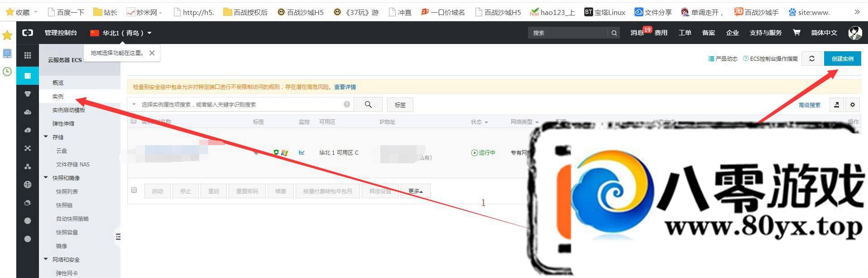Image resolution: width=868 pixels, height=278 pixels.
Task: Close the region selection tooltip
Action: pos(152,53)
